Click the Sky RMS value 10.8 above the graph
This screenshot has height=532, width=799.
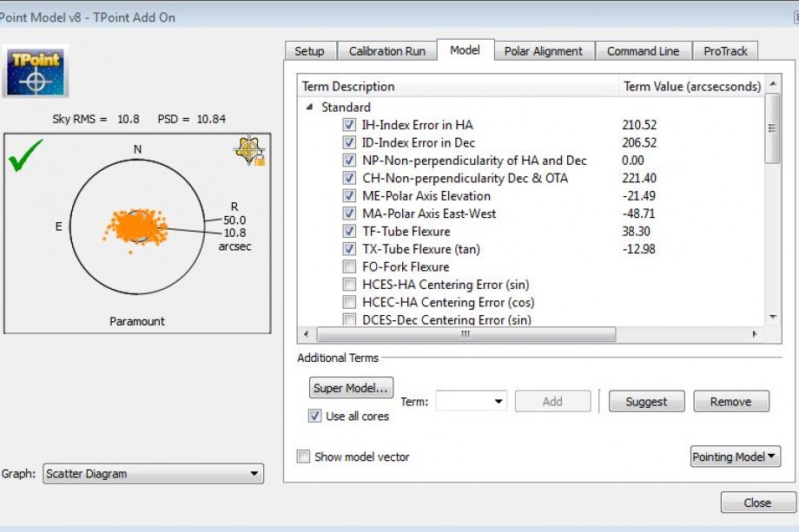point(128,119)
